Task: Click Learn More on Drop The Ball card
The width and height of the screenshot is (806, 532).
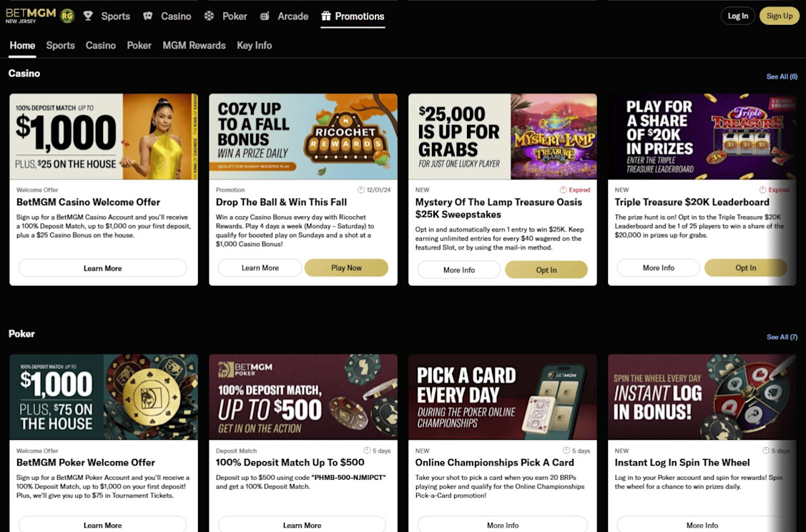Action: point(260,268)
